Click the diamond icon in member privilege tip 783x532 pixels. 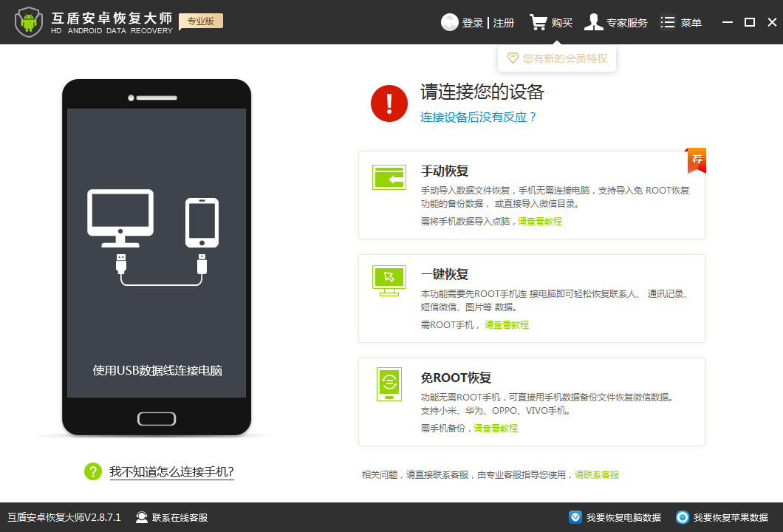(x=513, y=58)
